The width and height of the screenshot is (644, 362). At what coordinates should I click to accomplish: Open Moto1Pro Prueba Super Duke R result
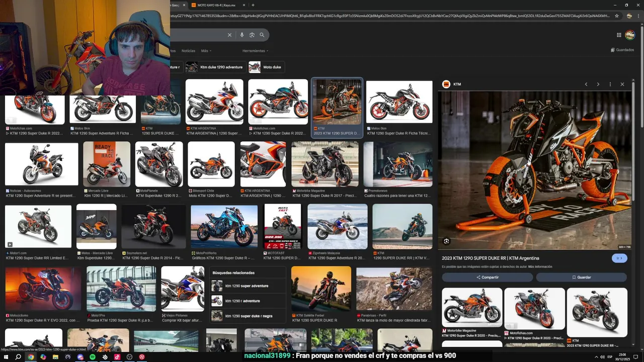coord(121,289)
